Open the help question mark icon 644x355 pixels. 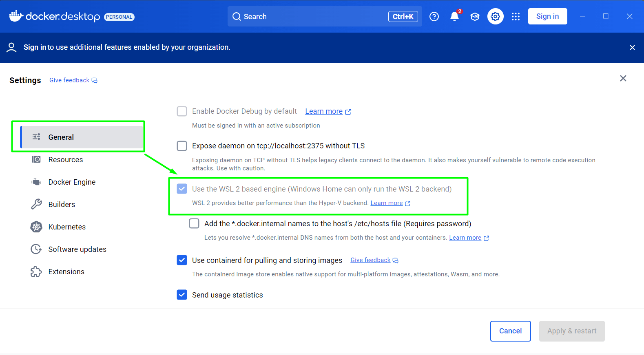pos(434,16)
